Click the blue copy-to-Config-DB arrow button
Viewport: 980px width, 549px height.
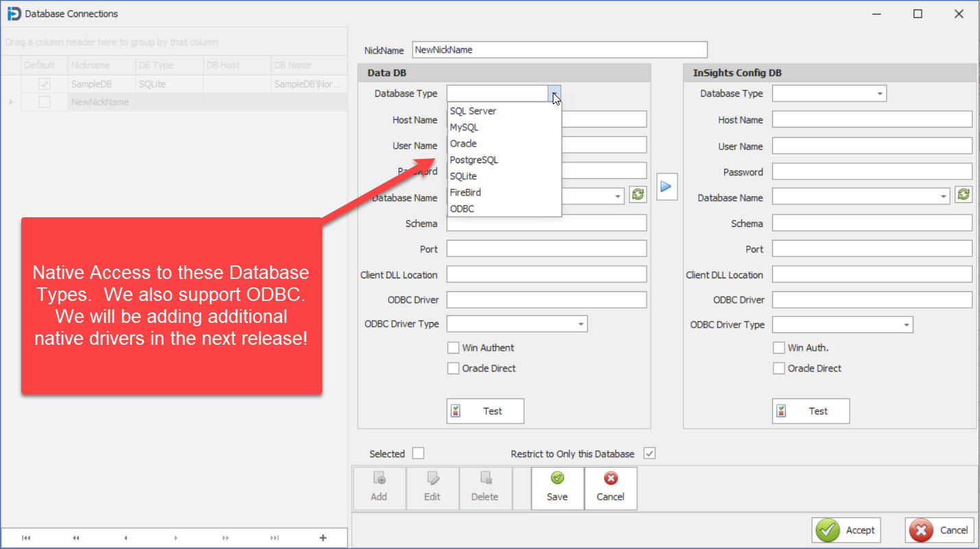point(667,187)
